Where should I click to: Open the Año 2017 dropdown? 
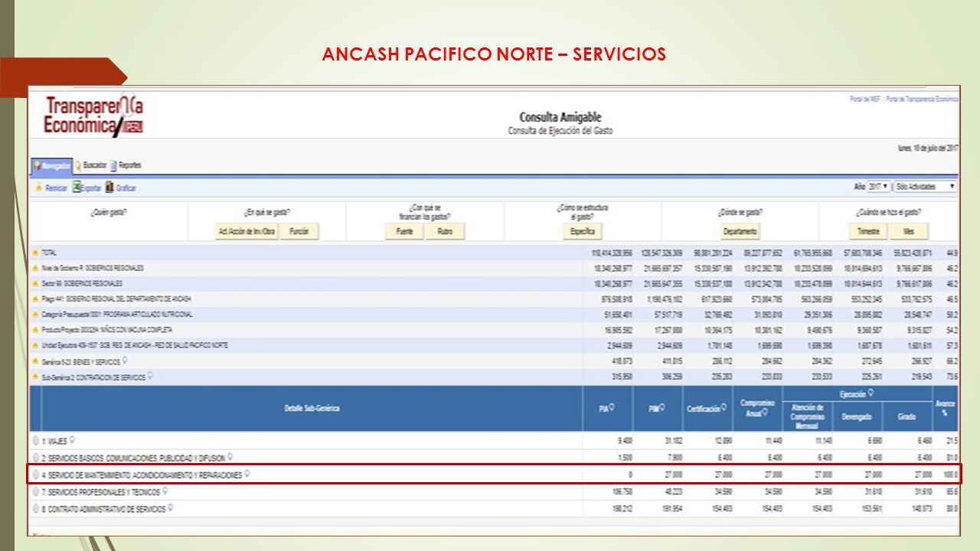pos(879,187)
